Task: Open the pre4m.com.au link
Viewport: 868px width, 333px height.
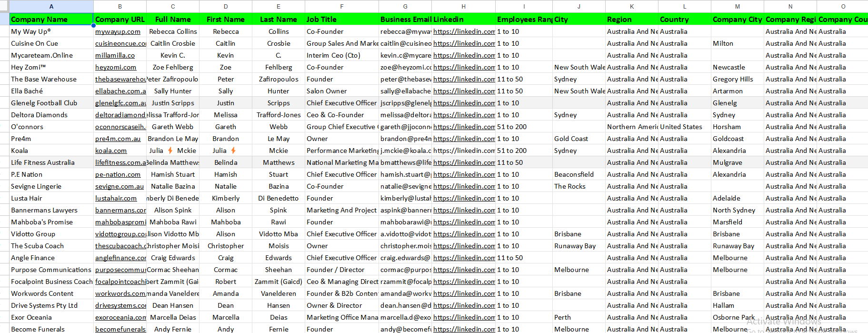Action: 118,139
